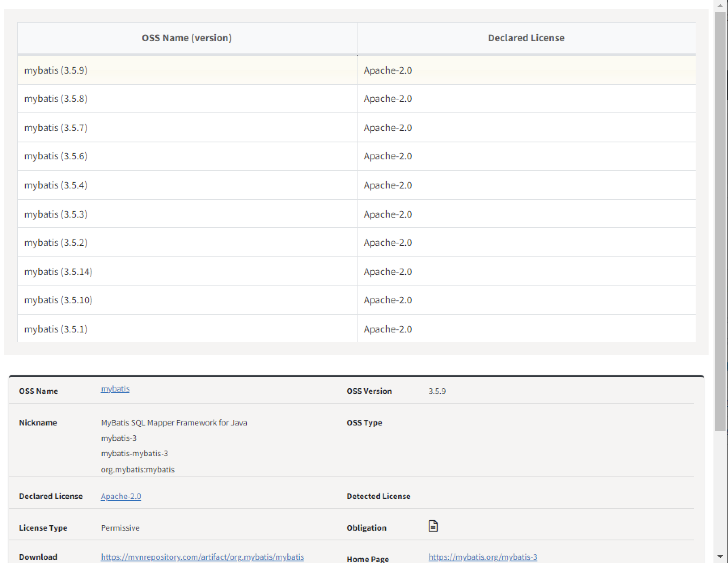
Task: Click the nickname mybatis-3
Action: pos(119,438)
